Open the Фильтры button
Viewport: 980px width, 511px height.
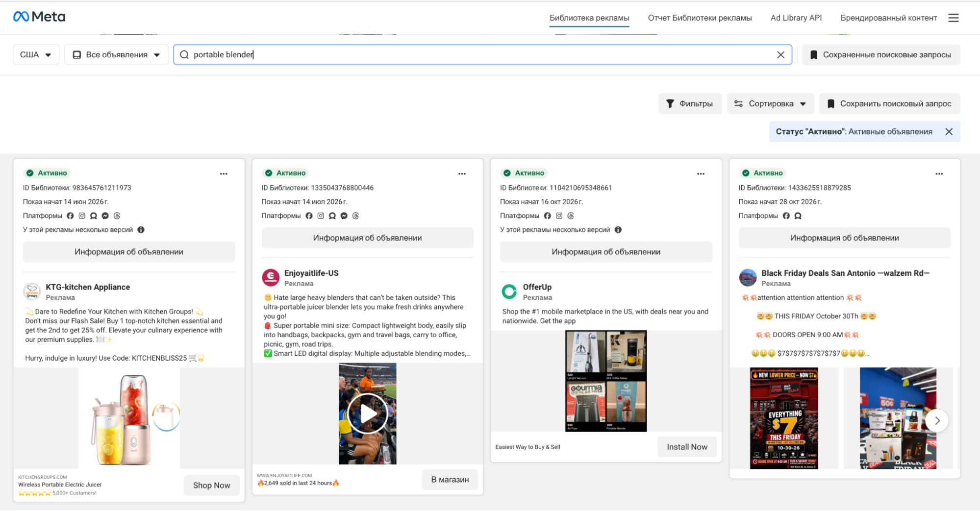690,103
